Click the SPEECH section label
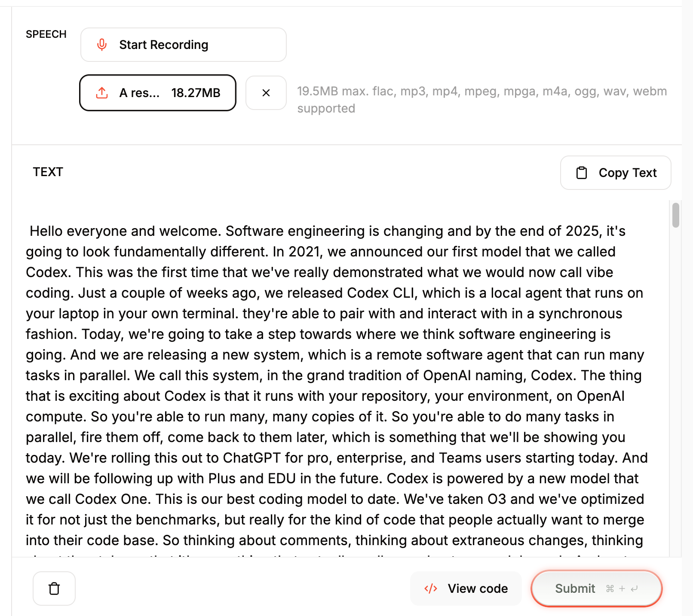This screenshot has width=693, height=616. (x=46, y=34)
